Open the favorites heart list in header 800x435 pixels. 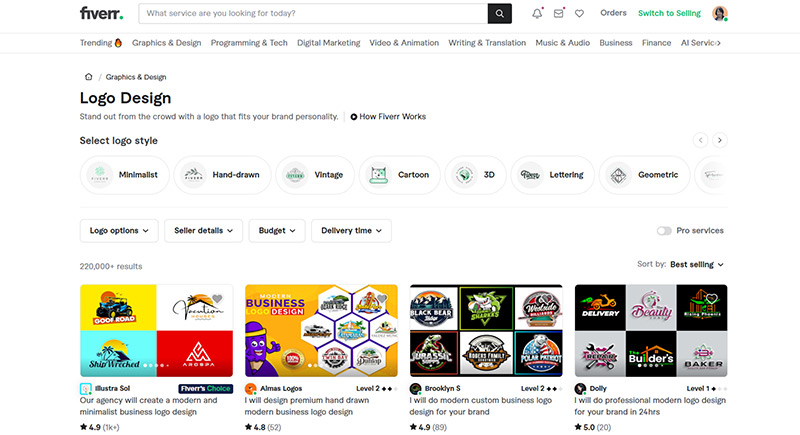(x=579, y=14)
